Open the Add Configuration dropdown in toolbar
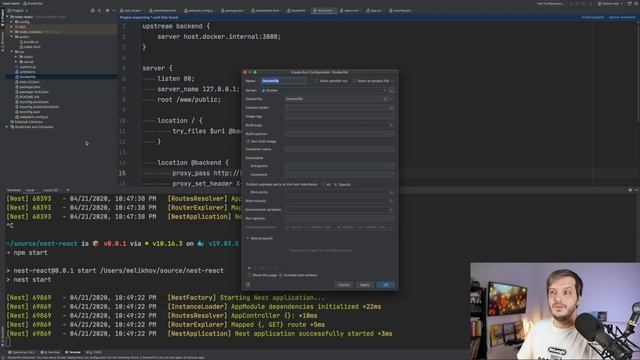The width and height of the screenshot is (640, 360). [550, 4]
